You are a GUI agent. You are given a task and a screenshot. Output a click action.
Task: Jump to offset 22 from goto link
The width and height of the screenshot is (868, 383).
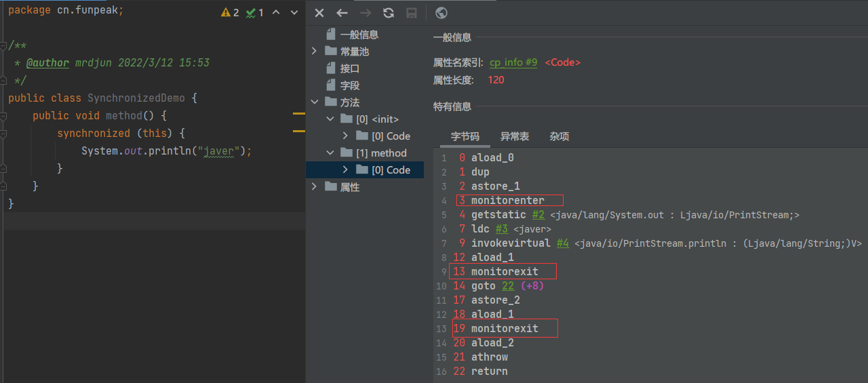[508, 286]
